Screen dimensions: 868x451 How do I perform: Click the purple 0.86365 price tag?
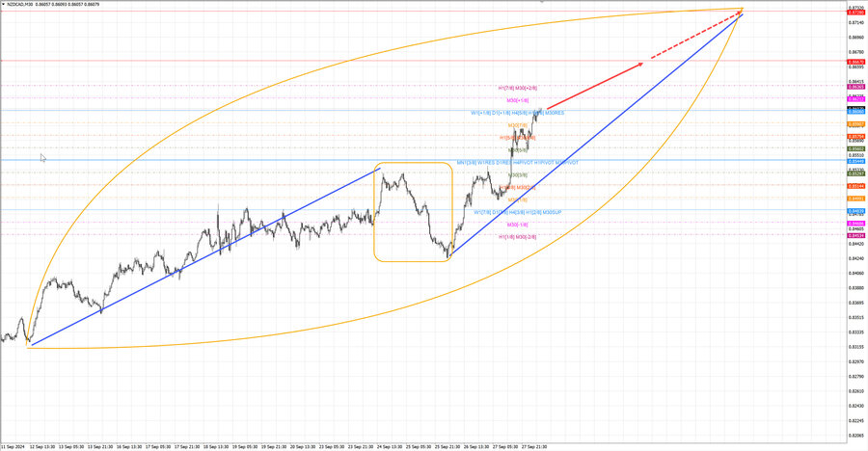857,87
